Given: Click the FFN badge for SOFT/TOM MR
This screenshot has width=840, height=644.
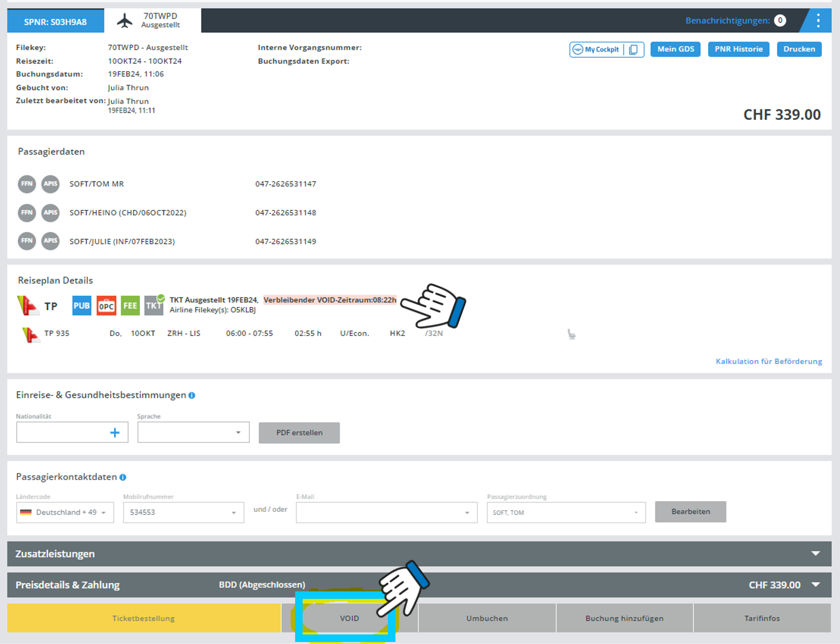Looking at the screenshot, I should coord(27,184).
